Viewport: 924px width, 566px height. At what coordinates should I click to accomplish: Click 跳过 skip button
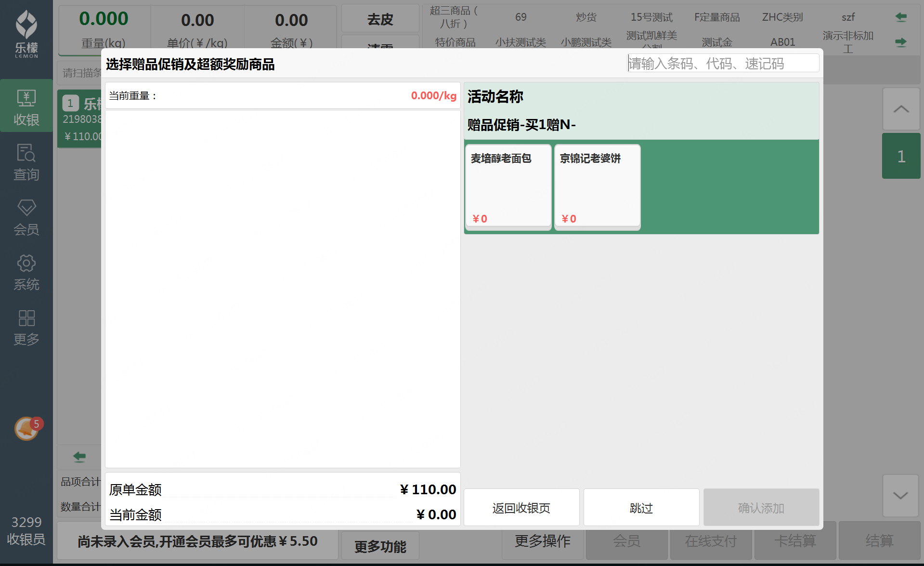641,508
